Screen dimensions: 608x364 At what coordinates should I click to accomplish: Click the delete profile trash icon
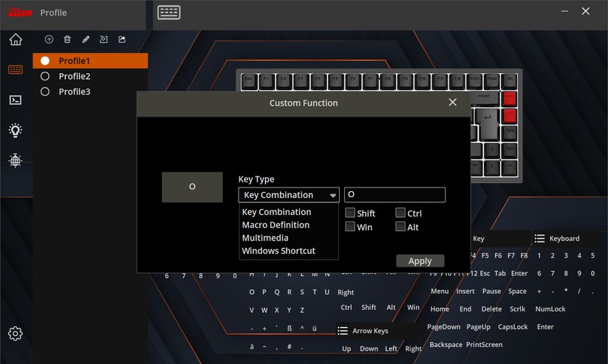coord(67,39)
